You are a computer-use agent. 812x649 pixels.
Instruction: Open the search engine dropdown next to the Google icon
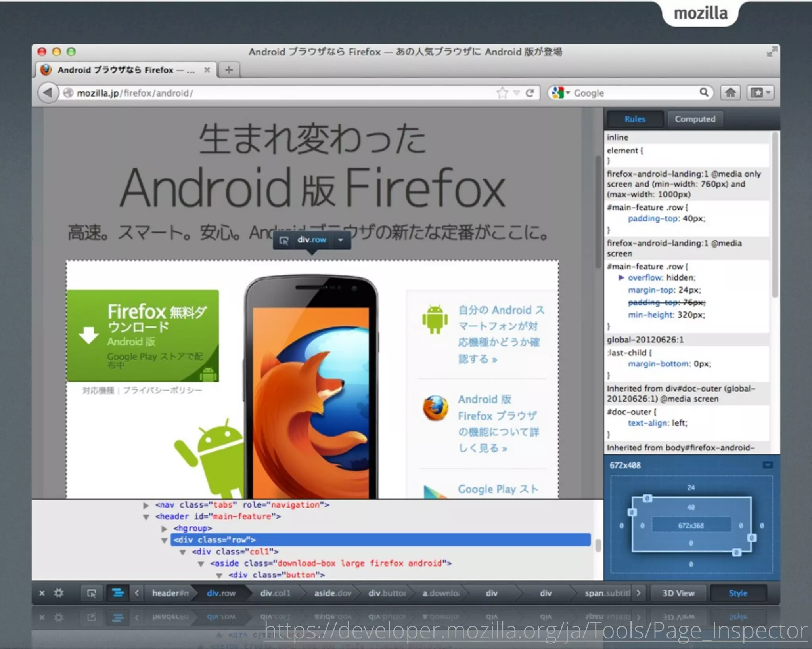(x=568, y=93)
